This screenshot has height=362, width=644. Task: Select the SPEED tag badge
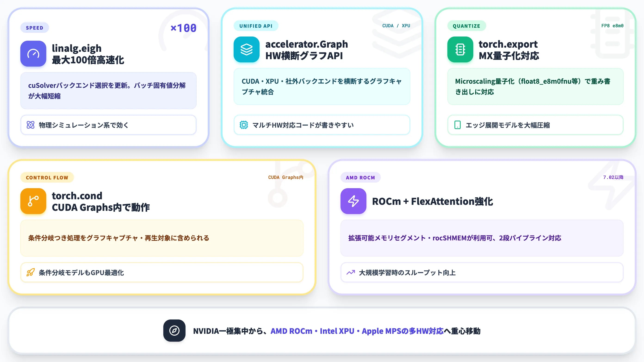point(34,28)
